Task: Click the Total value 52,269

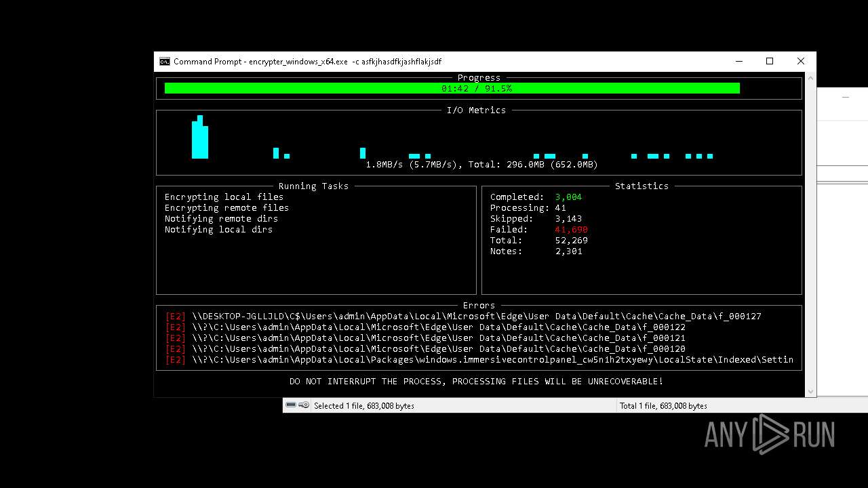Action: coord(571,241)
